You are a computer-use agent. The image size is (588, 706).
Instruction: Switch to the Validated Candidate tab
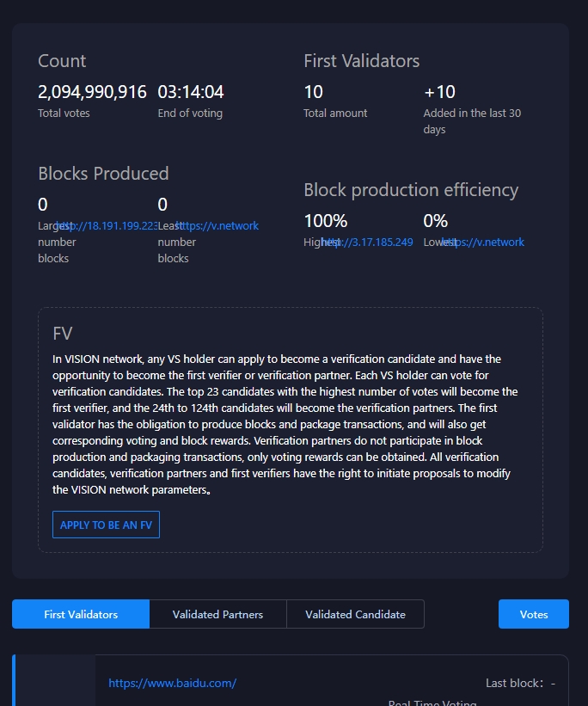(x=355, y=614)
